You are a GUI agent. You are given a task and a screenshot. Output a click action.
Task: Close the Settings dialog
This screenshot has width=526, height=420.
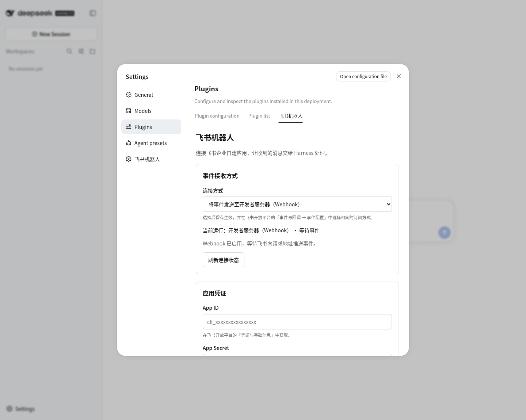coord(399,76)
